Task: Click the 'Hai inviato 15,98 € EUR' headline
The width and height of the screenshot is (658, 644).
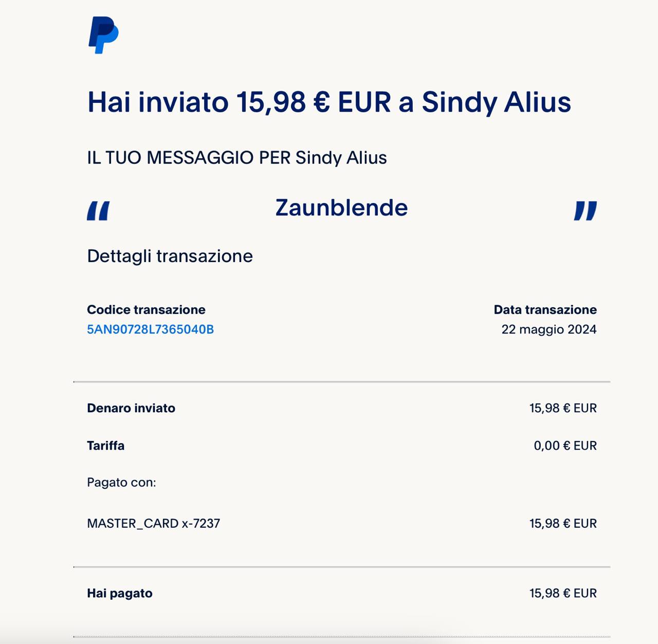Action: point(329,102)
